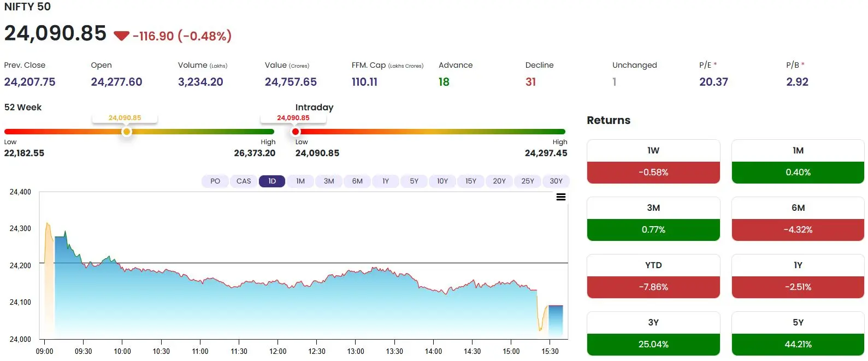Click the Volume value 3,234.20

click(200, 82)
